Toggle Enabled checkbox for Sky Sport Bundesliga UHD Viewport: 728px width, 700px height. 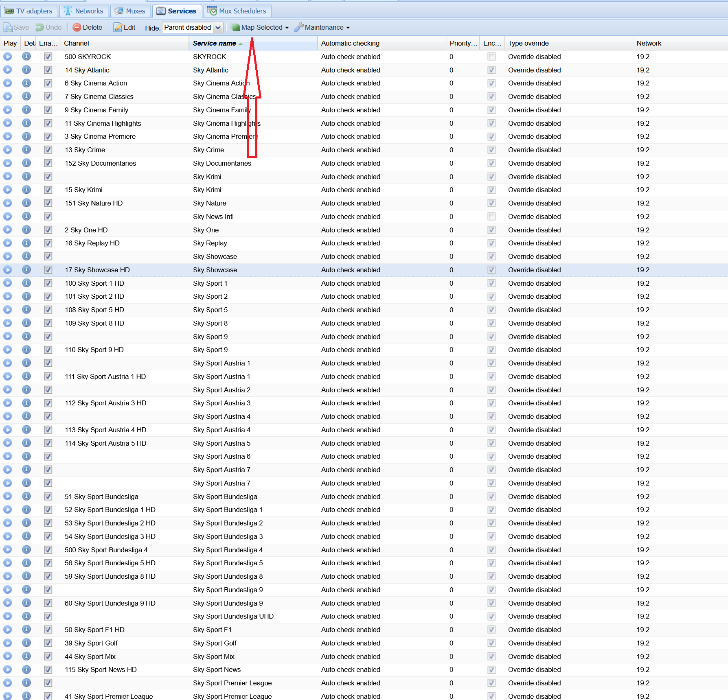[48, 616]
